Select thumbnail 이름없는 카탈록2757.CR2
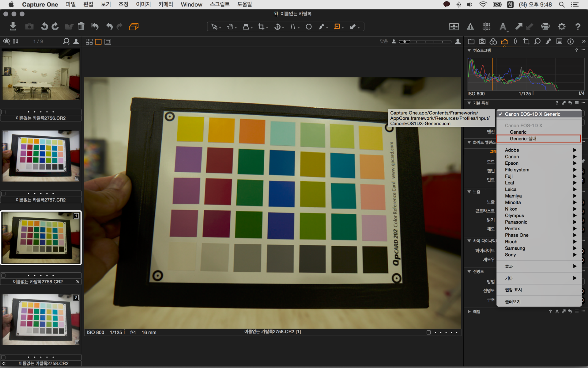The image size is (588, 368). coord(41,156)
